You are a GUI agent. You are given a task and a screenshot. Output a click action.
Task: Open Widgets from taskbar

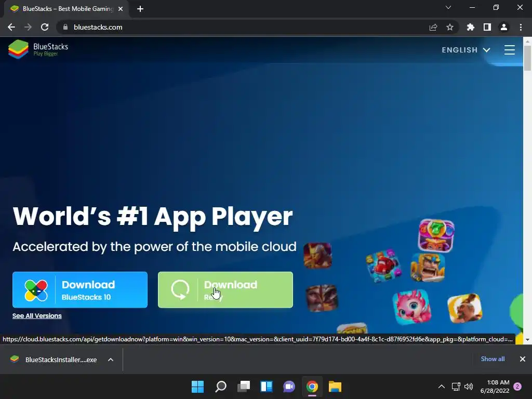(x=267, y=387)
